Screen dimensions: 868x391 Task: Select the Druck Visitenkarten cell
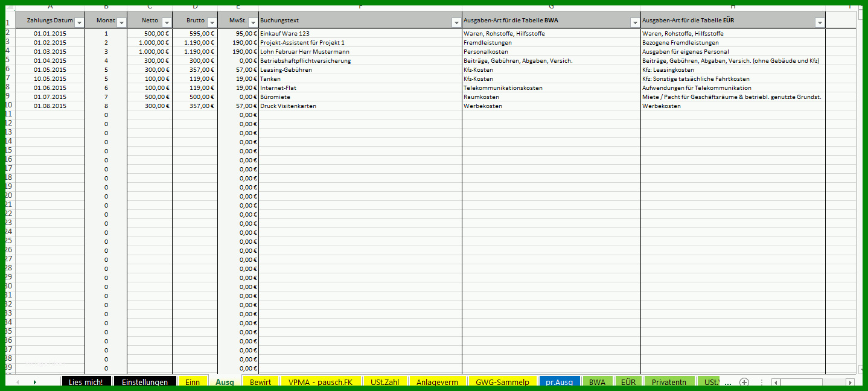pos(360,106)
